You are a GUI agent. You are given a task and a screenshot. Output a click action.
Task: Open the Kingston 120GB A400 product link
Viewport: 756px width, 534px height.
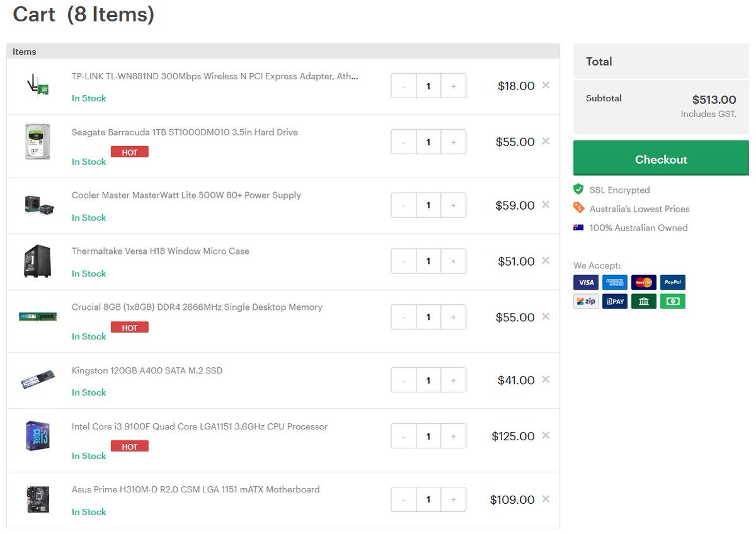pos(147,370)
